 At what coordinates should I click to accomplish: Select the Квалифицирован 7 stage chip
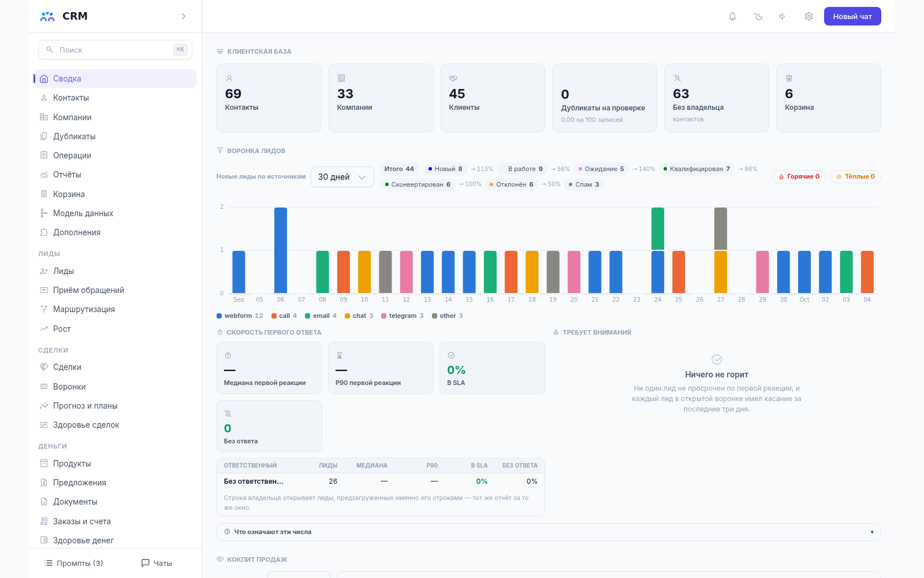pyautogui.click(x=696, y=169)
